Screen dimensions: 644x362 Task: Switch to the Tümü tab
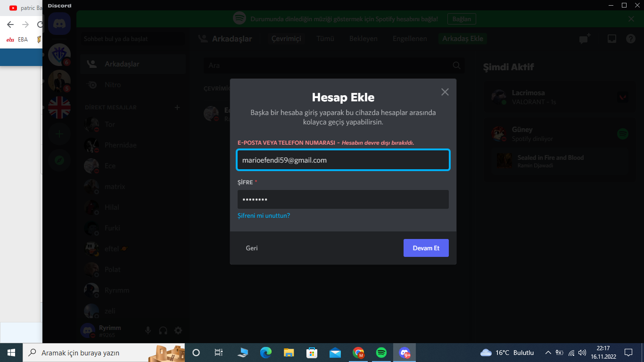tap(325, 39)
